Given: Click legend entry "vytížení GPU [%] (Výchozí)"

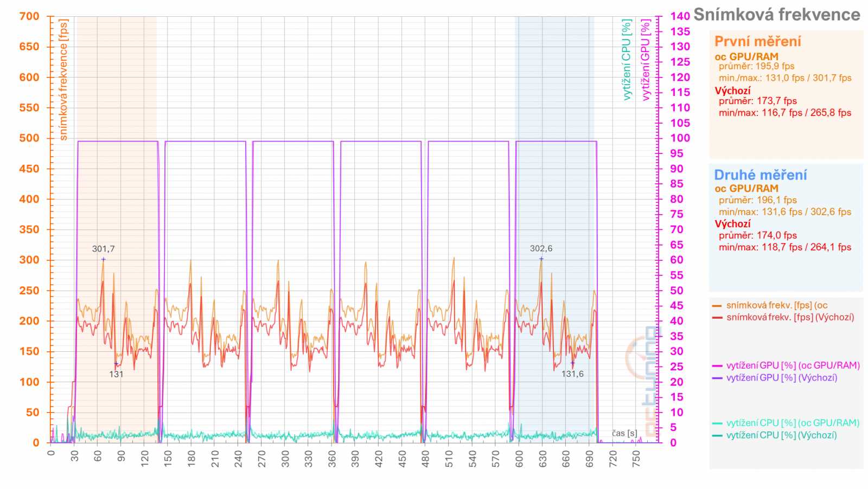Looking at the screenshot, I should tap(781, 378).
